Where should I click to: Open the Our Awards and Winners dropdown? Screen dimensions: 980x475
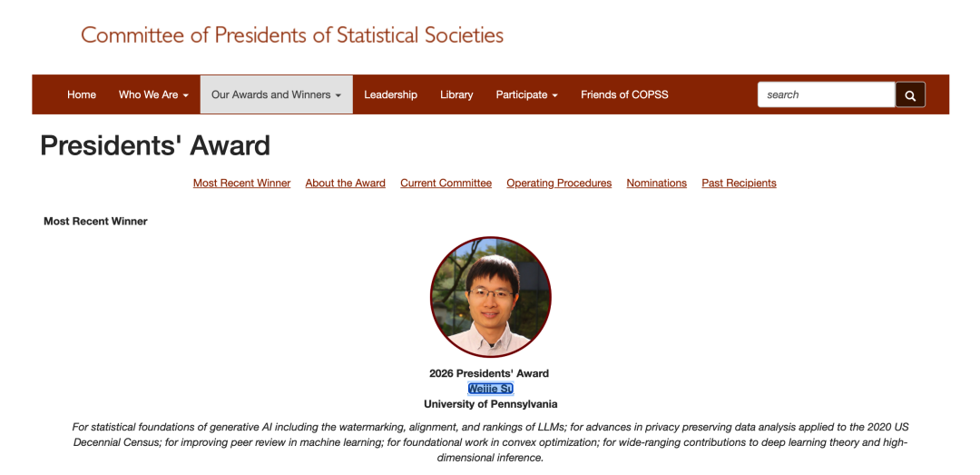point(276,95)
